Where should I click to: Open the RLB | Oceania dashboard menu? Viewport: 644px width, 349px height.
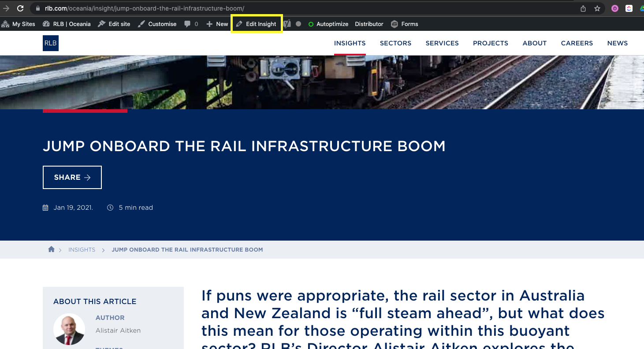(x=67, y=24)
